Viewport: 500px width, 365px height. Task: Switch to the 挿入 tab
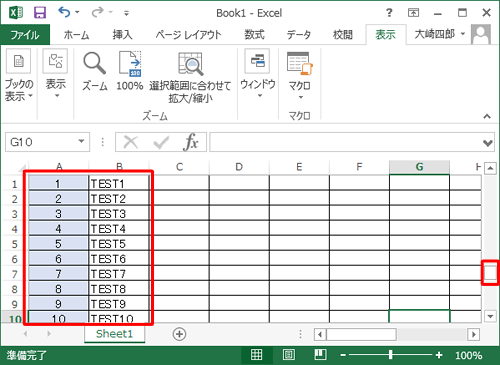pyautogui.click(x=122, y=35)
